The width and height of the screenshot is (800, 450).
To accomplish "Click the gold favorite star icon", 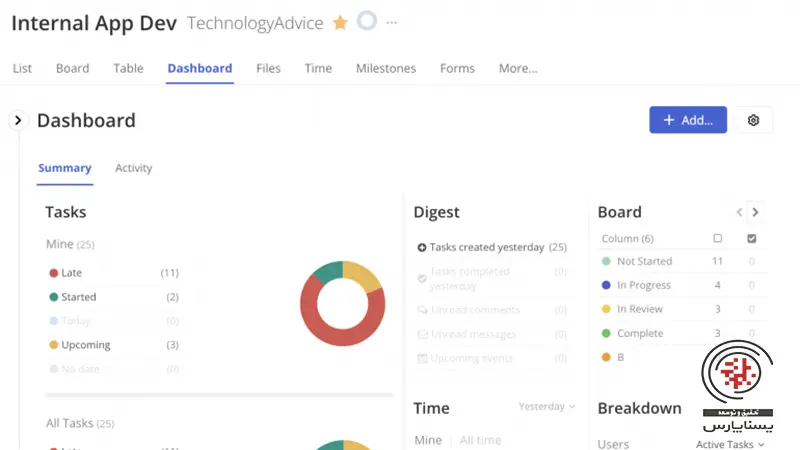I will point(340,22).
